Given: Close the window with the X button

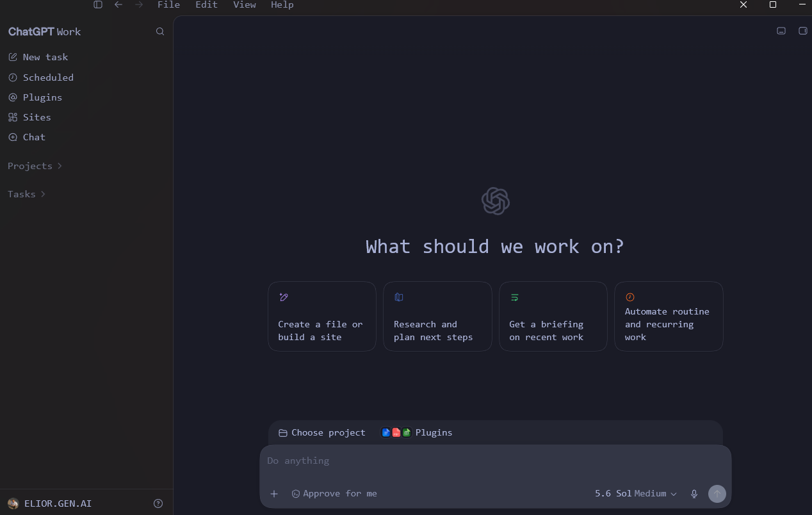Looking at the screenshot, I should [x=743, y=4].
